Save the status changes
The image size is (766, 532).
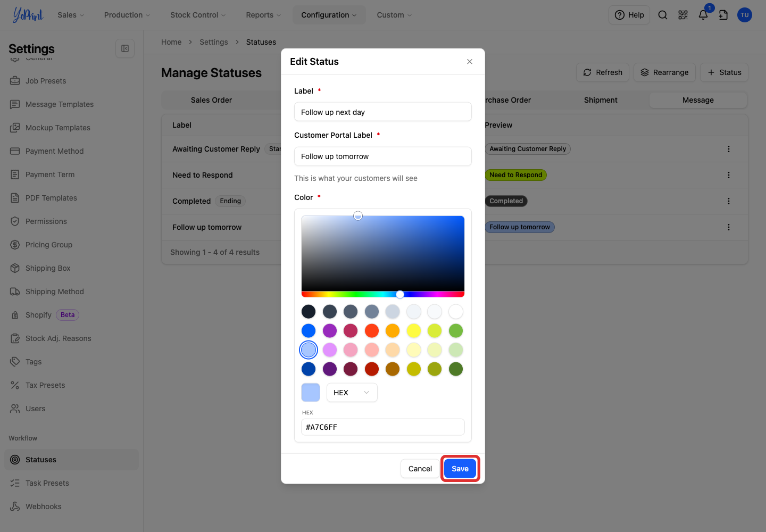460,469
